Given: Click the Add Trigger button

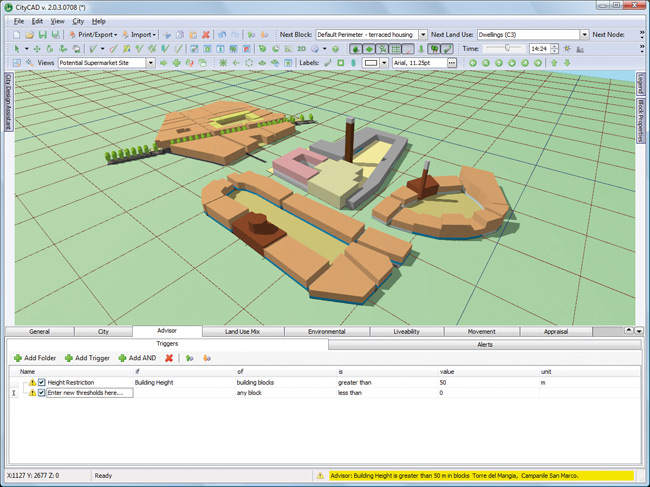Looking at the screenshot, I should tap(85, 358).
